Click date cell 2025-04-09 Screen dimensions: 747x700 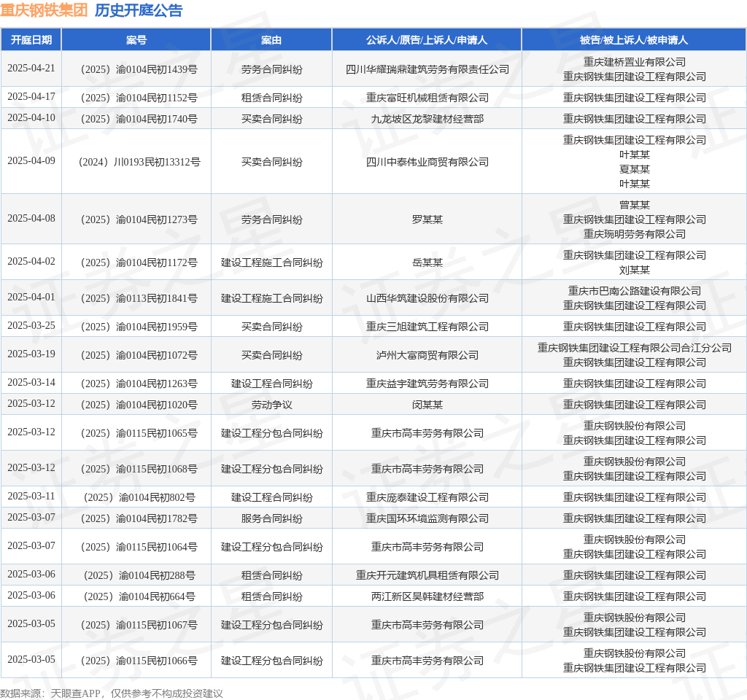pos(31,160)
